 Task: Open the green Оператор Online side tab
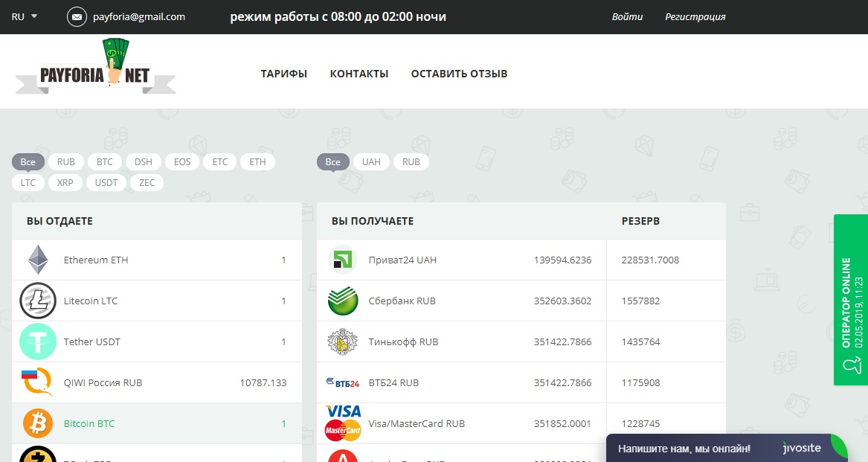click(851, 300)
